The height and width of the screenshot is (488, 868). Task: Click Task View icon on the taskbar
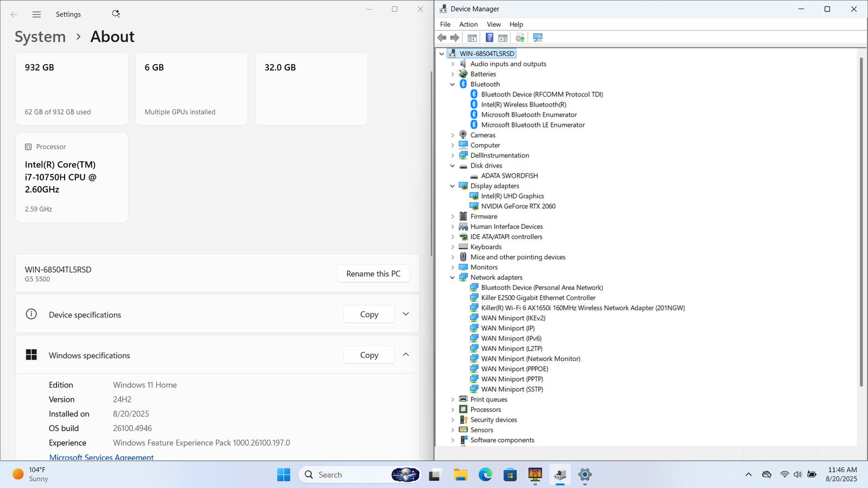tap(435, 476)
